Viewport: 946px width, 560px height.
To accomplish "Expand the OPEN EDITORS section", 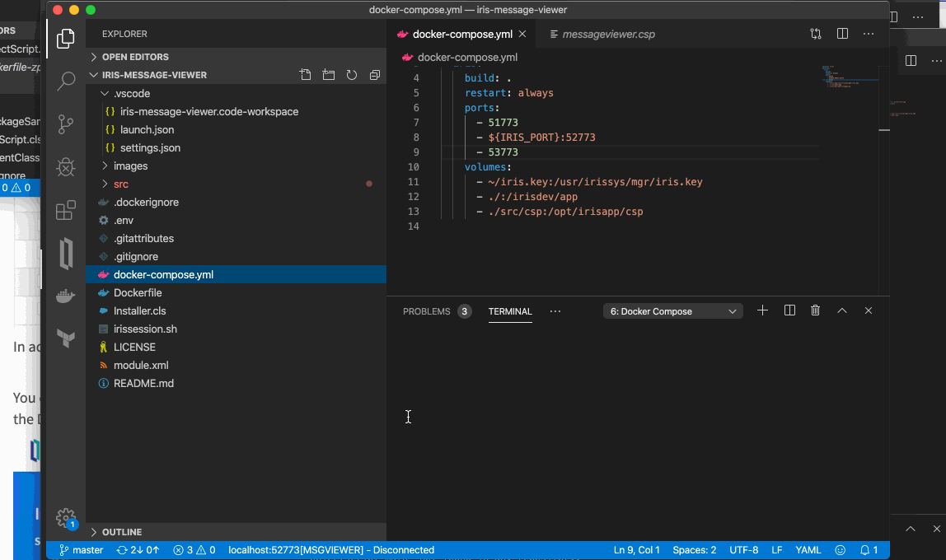I will (236, 57).
